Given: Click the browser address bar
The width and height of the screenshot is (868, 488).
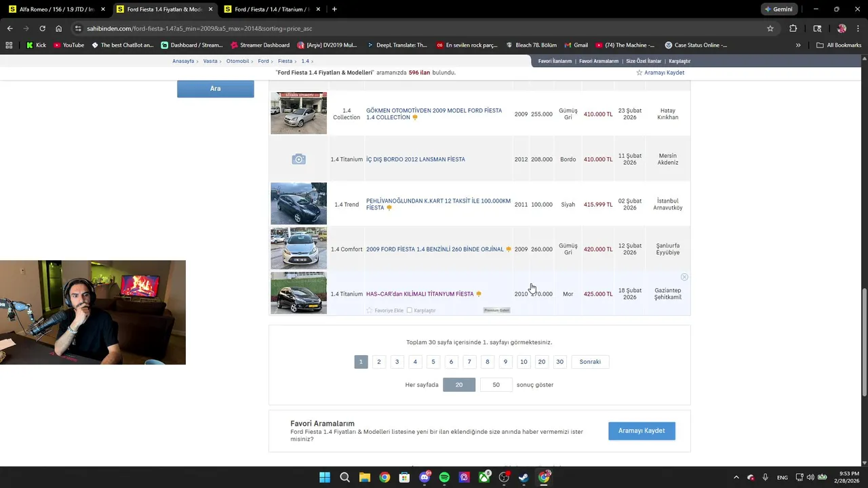Looking at the screenshot, I should [x=420, y=28].
